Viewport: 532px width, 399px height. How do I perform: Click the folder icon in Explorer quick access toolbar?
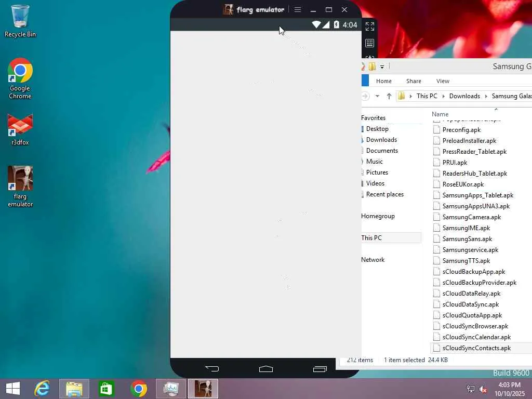pos(372,66)
